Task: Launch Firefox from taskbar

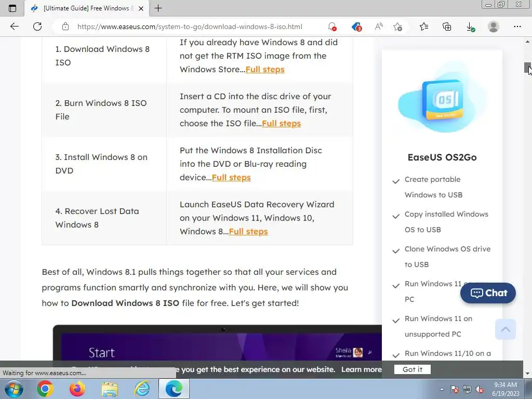Action: pos(77,389)
